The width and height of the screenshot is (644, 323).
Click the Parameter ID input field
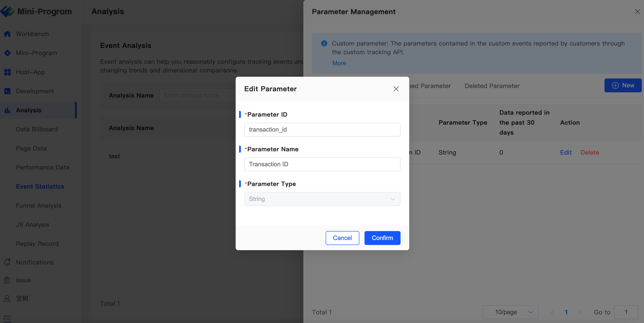tap(322, 130)
